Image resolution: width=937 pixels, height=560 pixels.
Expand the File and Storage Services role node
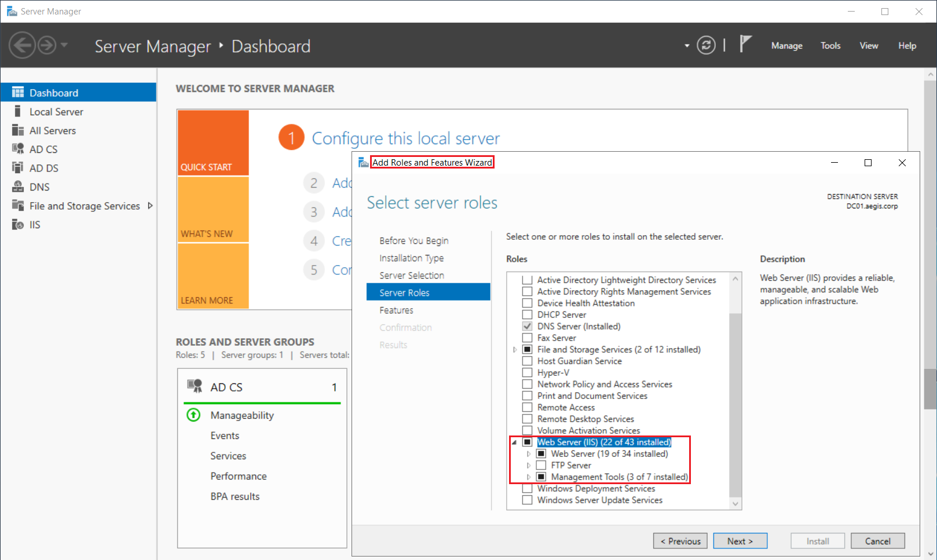(514, 349)
